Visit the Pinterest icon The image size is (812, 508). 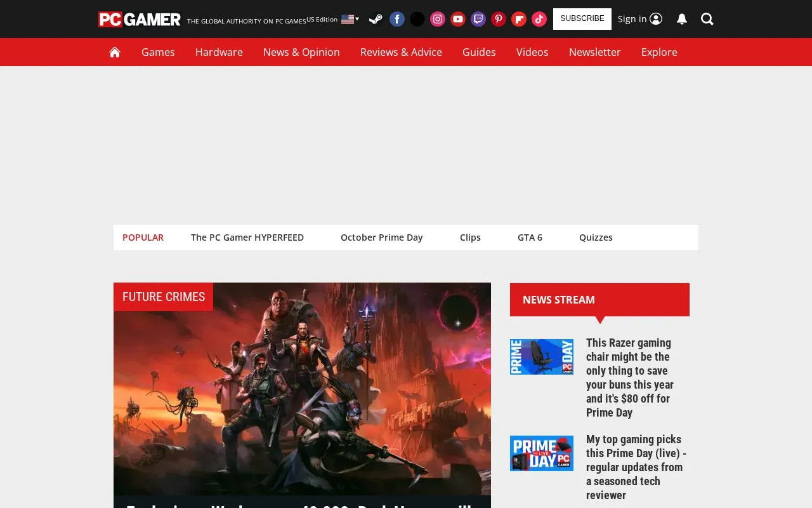[x=499, y=19]
